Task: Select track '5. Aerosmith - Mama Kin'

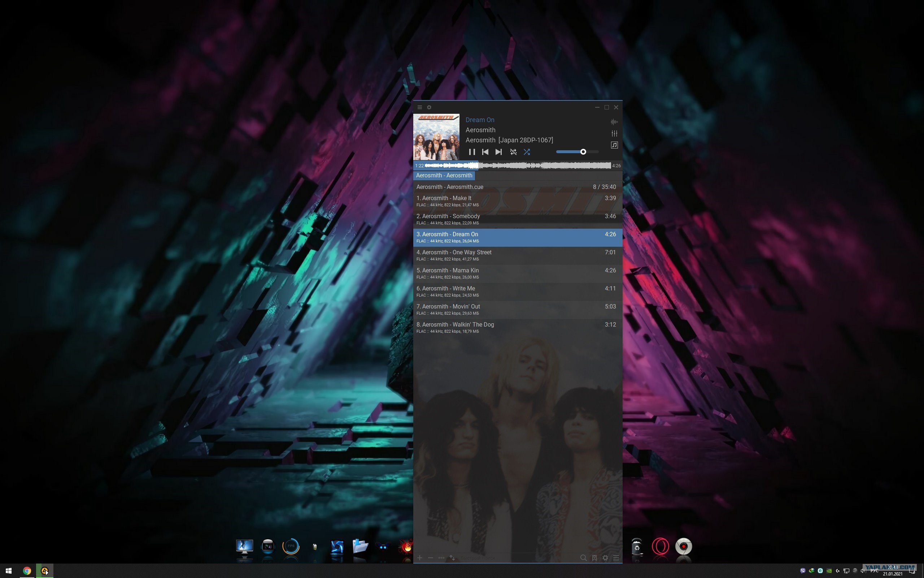Action: (x=518, y=273)
